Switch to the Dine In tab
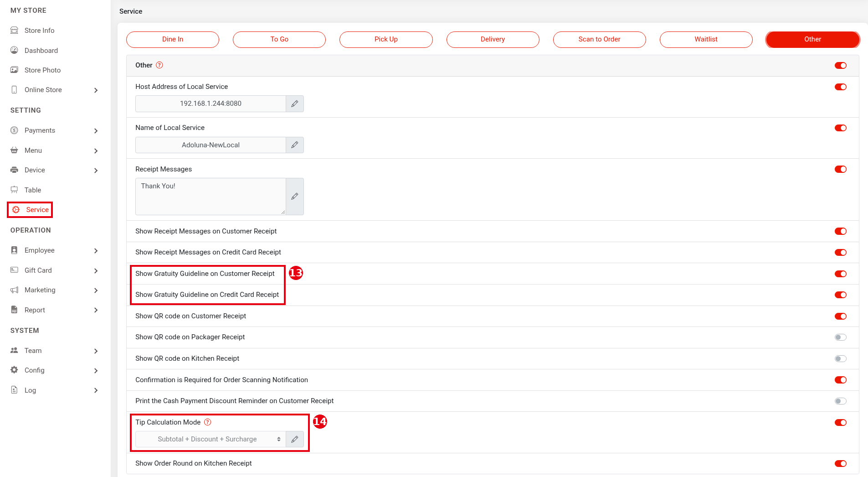 (x=173, y=39)
